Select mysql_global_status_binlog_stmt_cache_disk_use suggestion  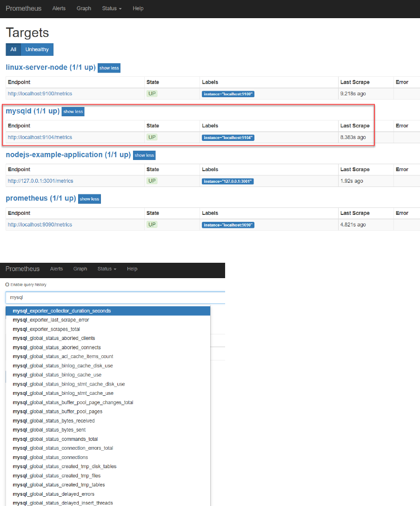coord(108,384)
